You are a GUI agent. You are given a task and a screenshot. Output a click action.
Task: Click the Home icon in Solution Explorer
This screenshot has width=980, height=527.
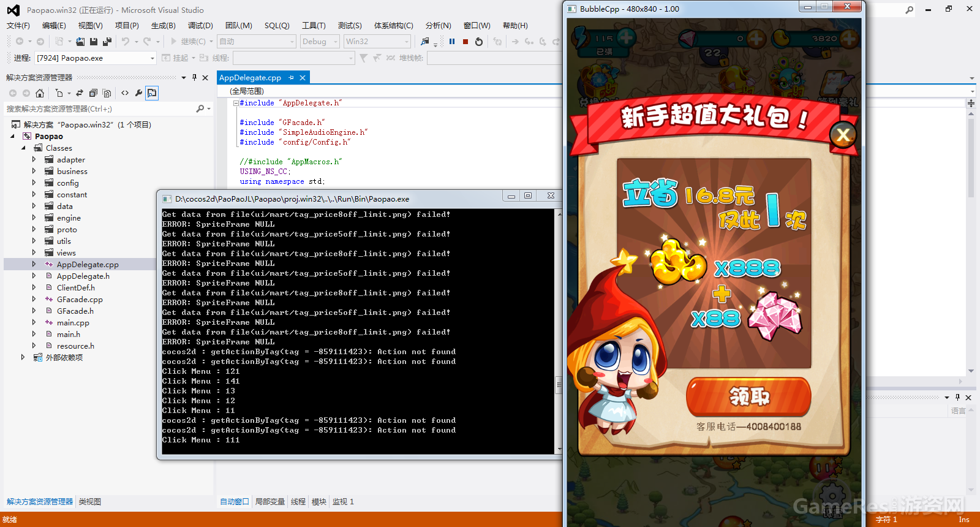tap(40, 93)
